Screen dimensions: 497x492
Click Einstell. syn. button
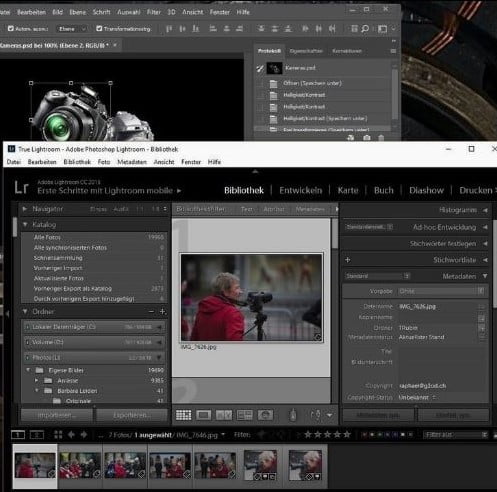click(453, 415)
